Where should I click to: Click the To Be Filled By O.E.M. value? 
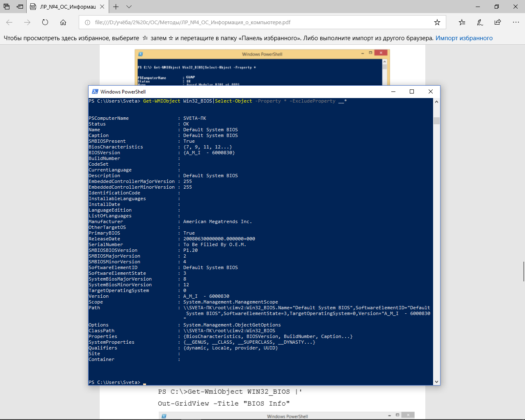[215, 244]
